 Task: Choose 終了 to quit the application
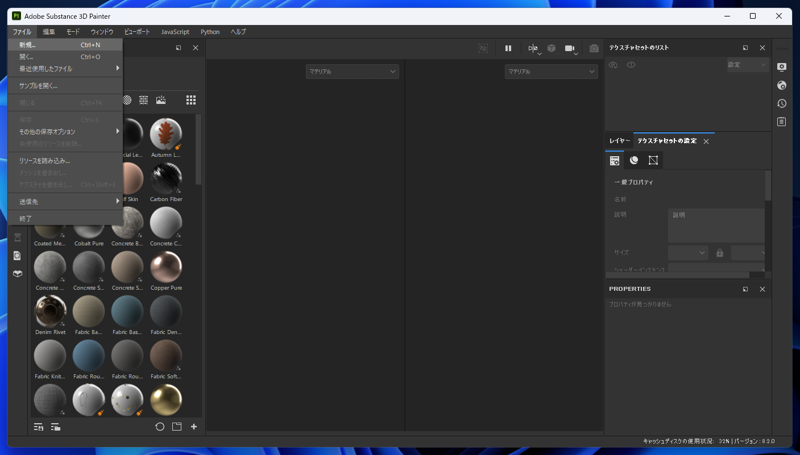[65, 218]
